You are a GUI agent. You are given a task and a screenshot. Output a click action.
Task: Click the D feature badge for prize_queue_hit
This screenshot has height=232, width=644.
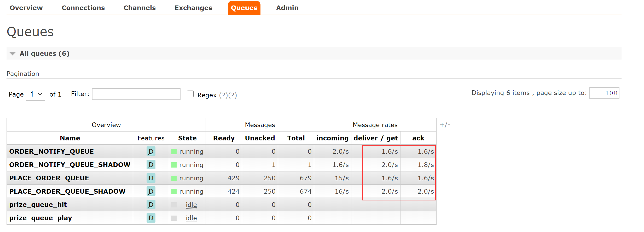[x=151, y=205]
